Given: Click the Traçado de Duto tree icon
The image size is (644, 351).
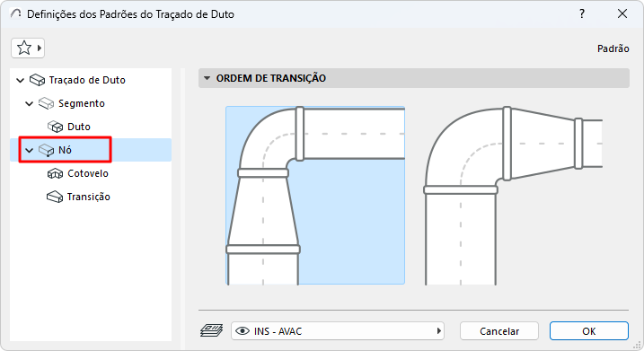Looking at the screenshot, I should tap(38, 80).
